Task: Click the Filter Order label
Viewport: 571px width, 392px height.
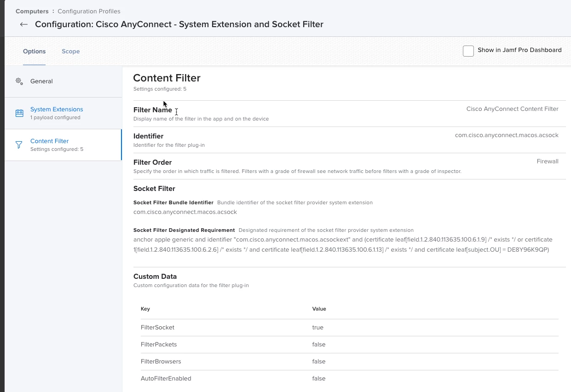Action: 152,162
